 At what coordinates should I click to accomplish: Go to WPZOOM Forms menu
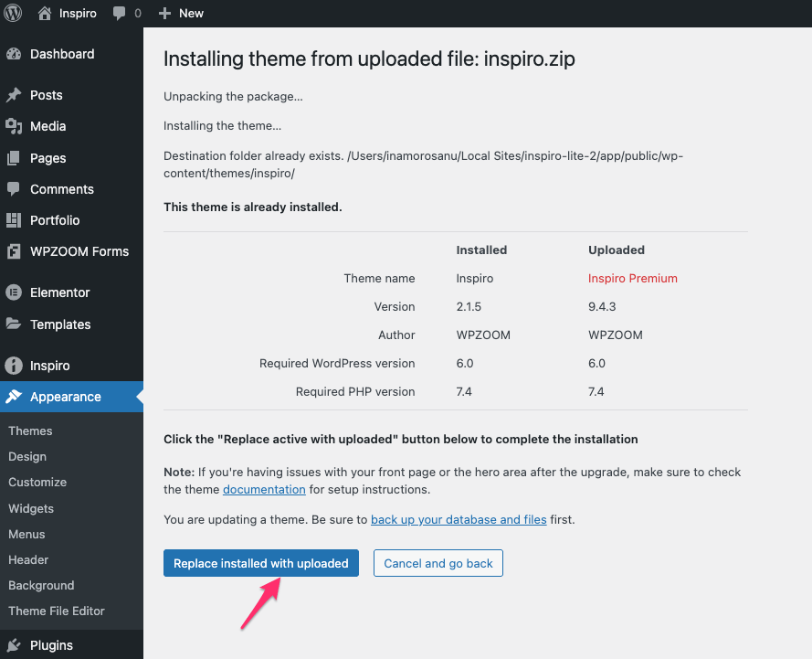coord(79,251)
